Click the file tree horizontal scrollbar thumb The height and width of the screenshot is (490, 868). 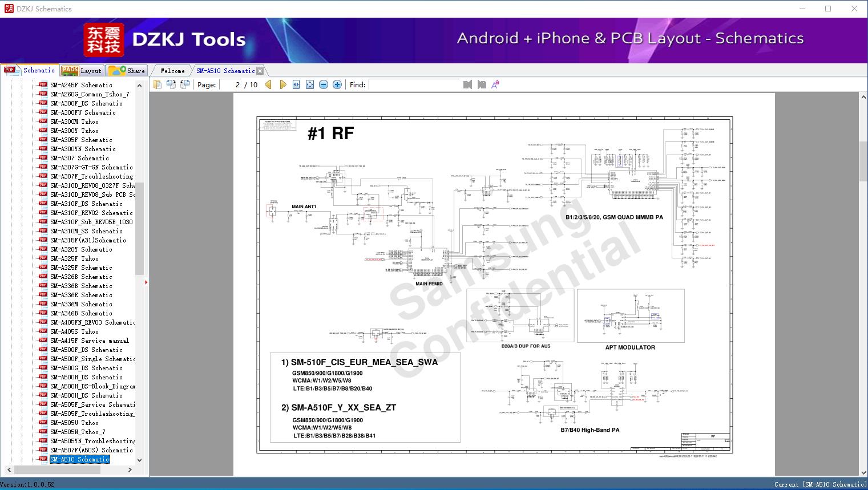[56, 469]
